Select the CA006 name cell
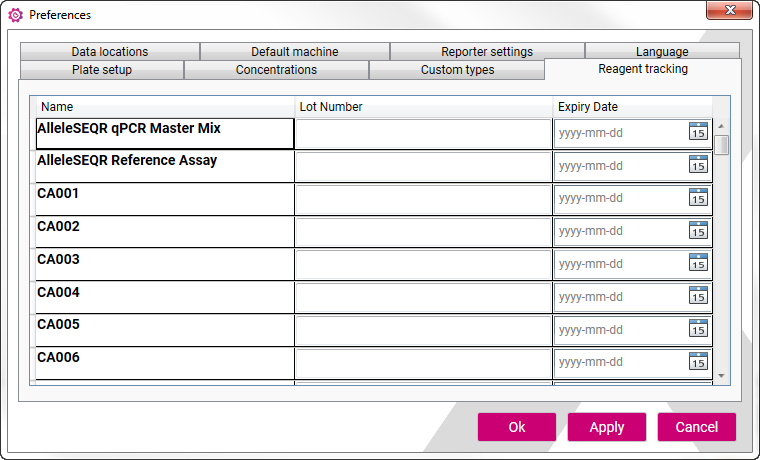 (165, 363)
